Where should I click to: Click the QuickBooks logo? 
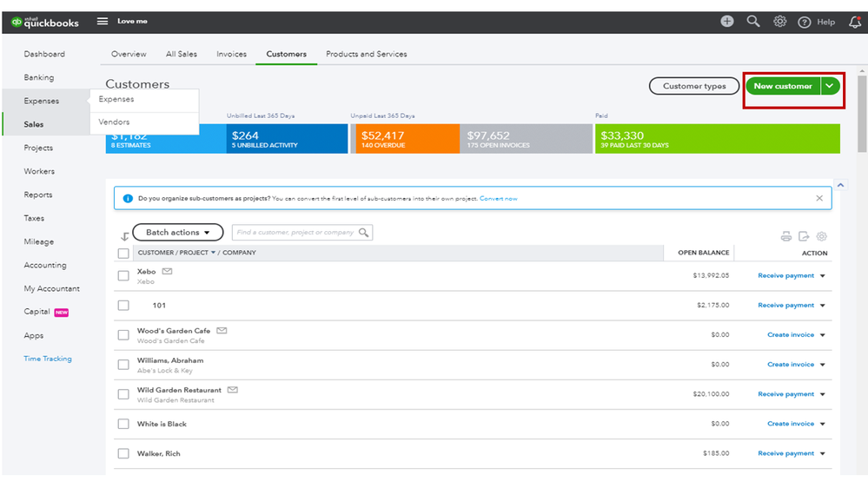[x=45, y=22]
